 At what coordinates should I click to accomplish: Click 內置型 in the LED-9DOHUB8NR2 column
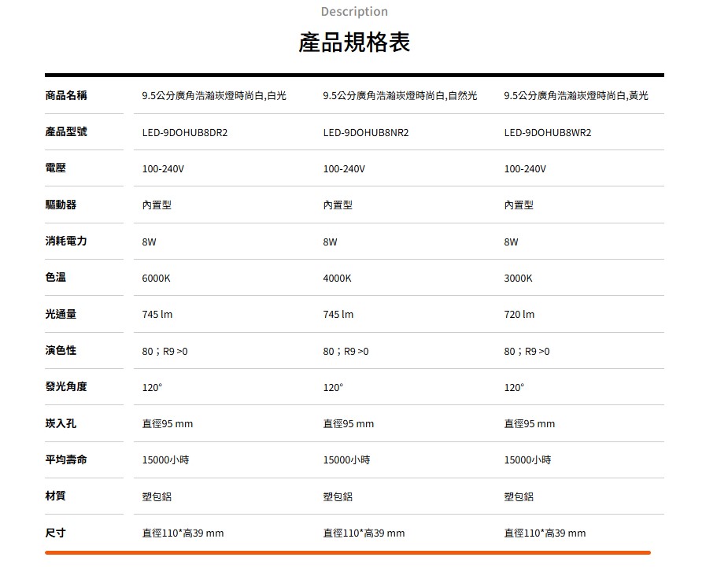(x=338, y=205)
